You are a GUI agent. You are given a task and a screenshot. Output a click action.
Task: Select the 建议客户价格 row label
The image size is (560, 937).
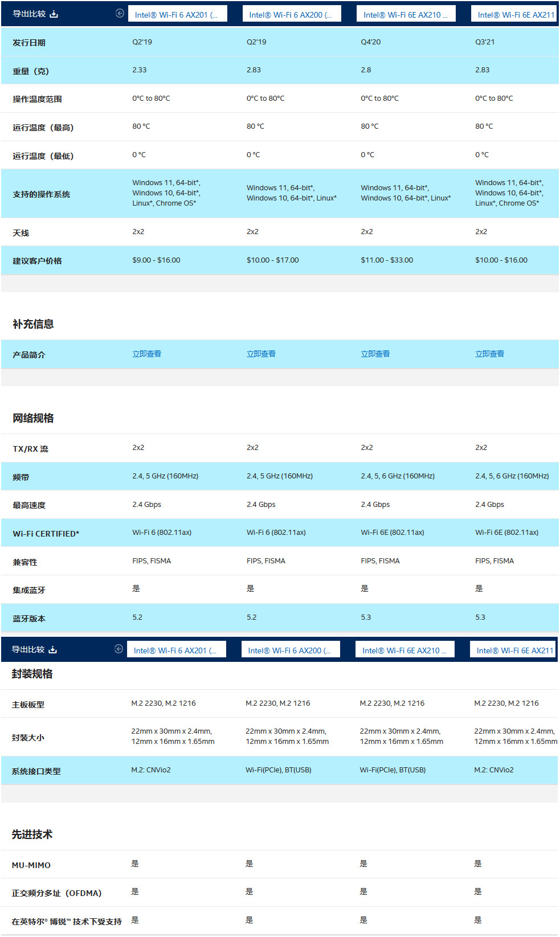[x=37, y=261]
